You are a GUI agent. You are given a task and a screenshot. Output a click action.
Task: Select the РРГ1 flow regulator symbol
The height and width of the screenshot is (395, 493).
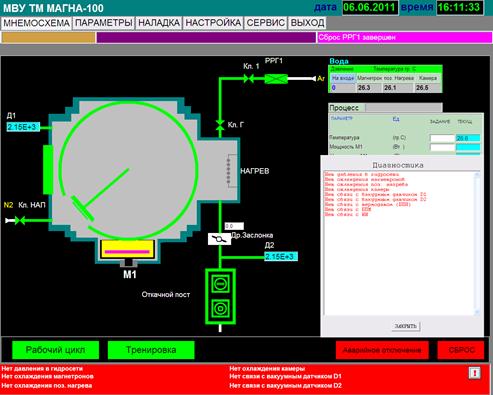point(276,79)
